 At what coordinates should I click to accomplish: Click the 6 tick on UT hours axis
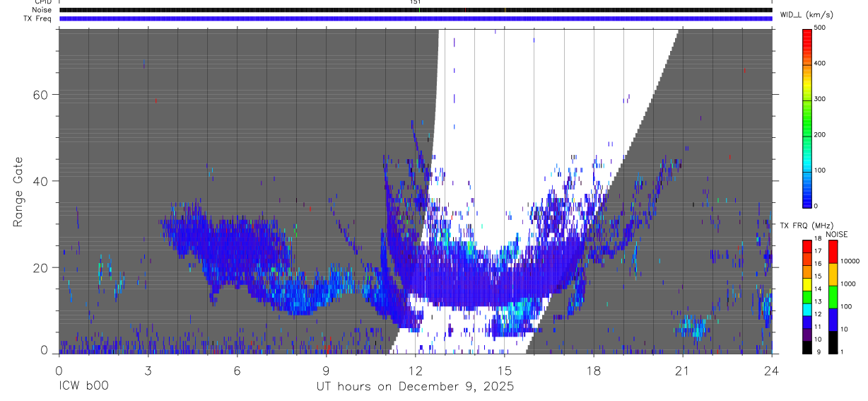tap(237, 370)
